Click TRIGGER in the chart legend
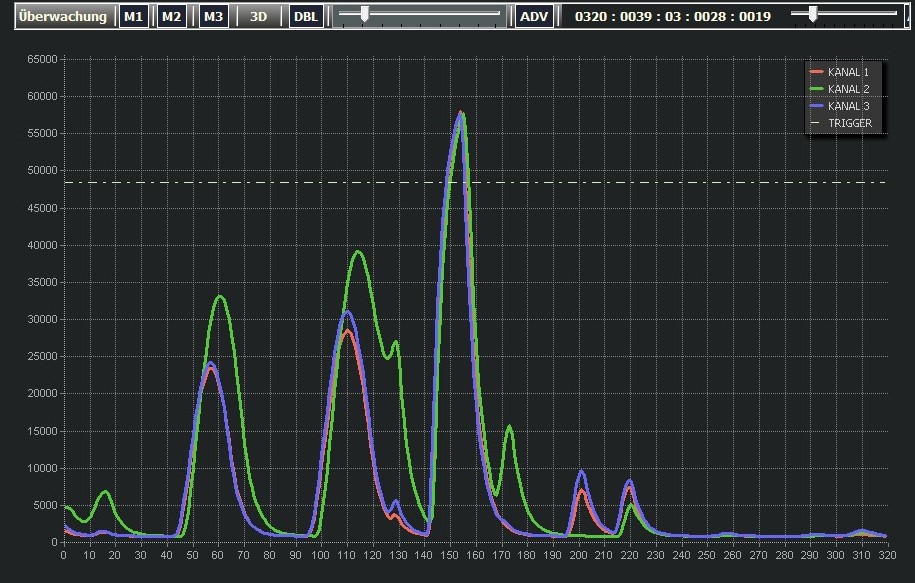Screen dimensions: 915x583 click(x=850, y=123)
